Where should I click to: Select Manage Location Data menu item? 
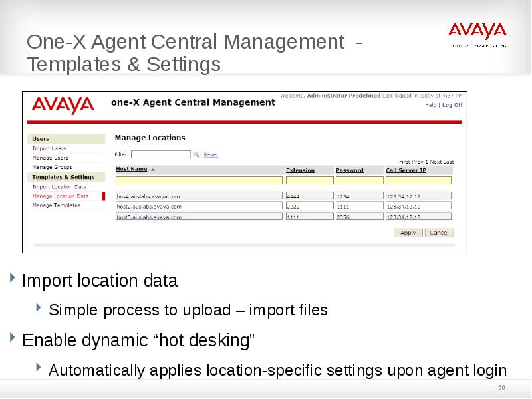(x=61, y=196)
